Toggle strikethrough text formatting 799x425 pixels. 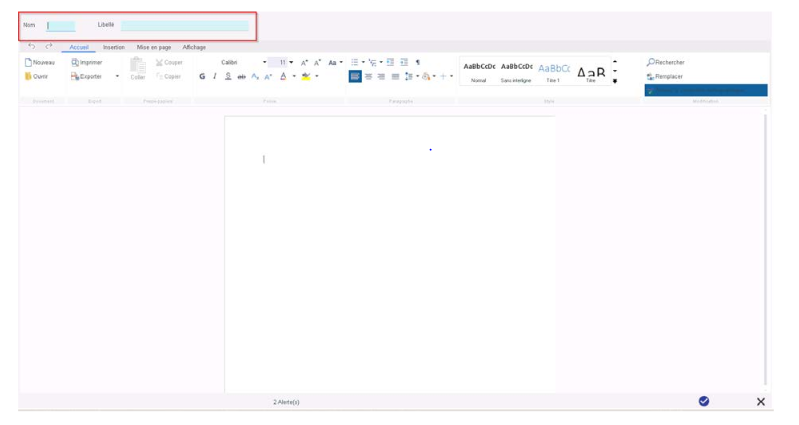(x=241, y=76)
